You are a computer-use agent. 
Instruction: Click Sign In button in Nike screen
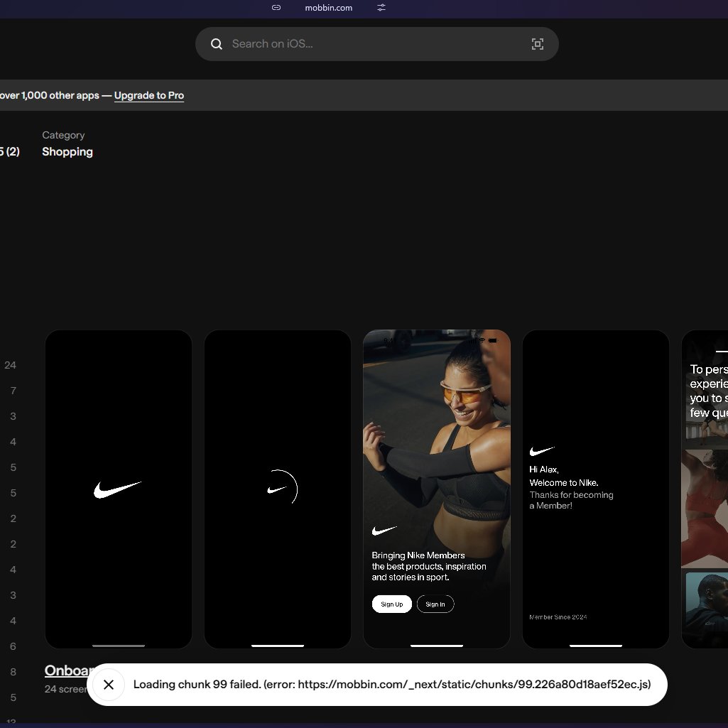pos(435,604)
